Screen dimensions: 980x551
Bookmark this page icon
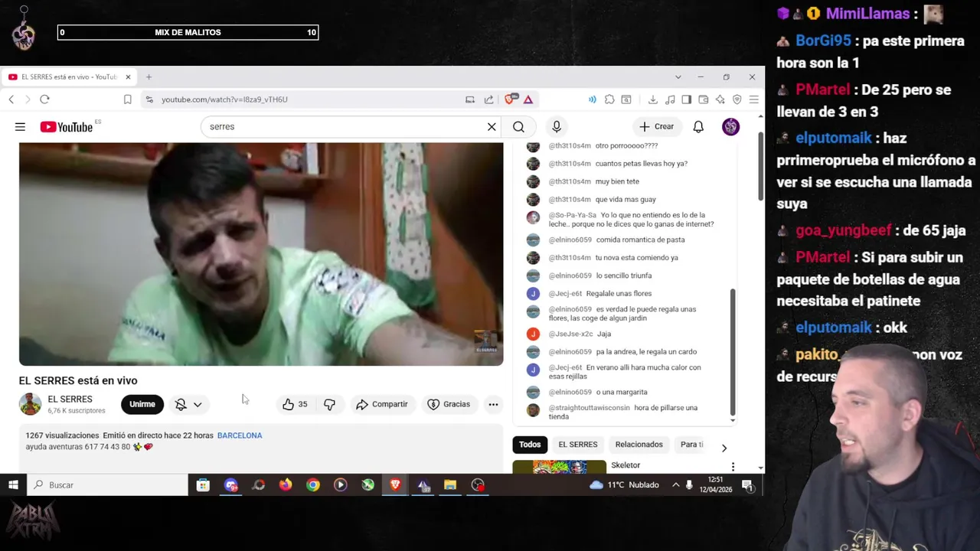[x=127, y=99]
